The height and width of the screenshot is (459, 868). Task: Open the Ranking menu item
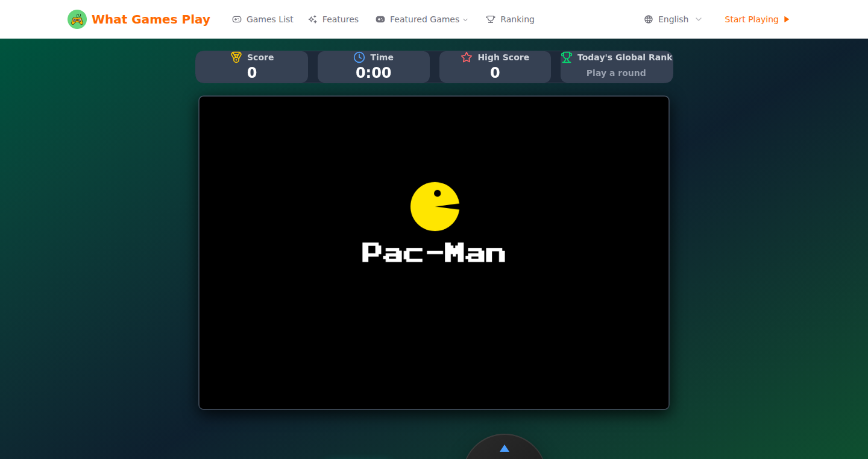(x=510, y=19)
